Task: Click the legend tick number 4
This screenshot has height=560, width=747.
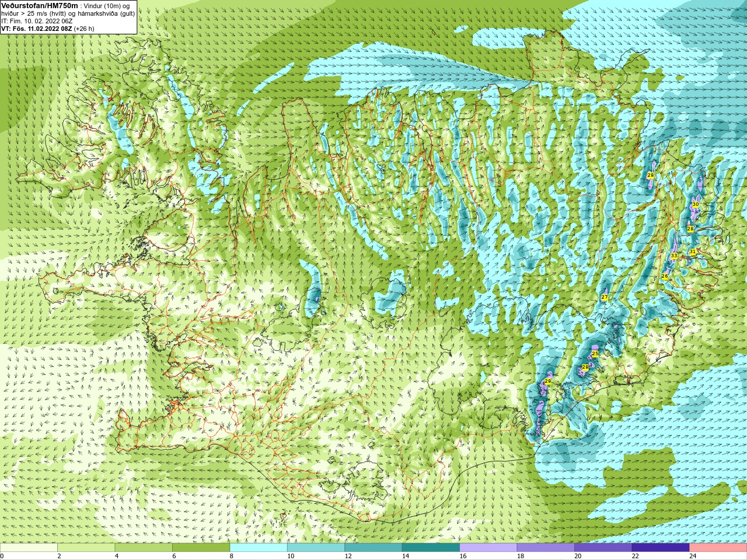Action: (x=117, y=556)
